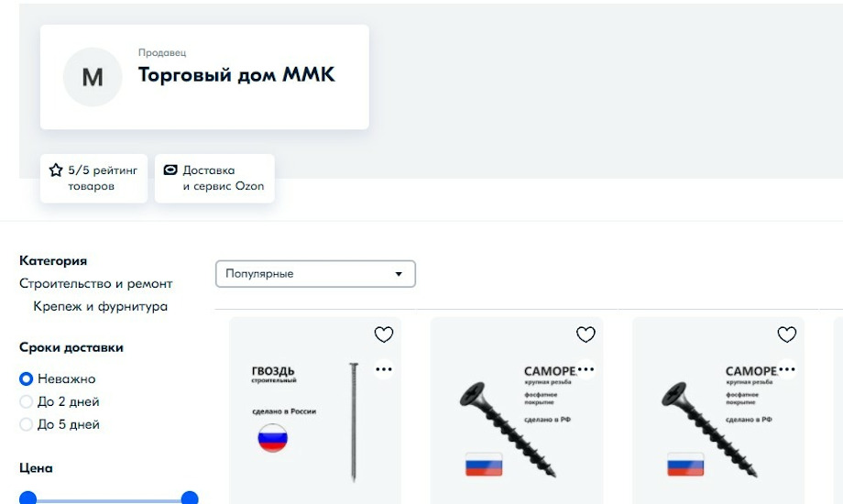Viewport: 843px width, 504px height.
Task: Click the 5/5 рейтинг товаров badge
Action: pyautogui.click(x=93, y=178)
